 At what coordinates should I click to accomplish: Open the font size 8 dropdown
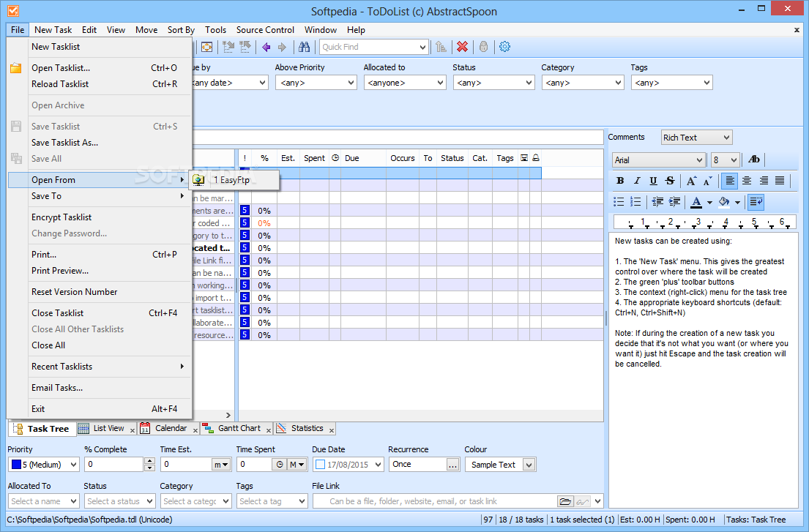726,160
